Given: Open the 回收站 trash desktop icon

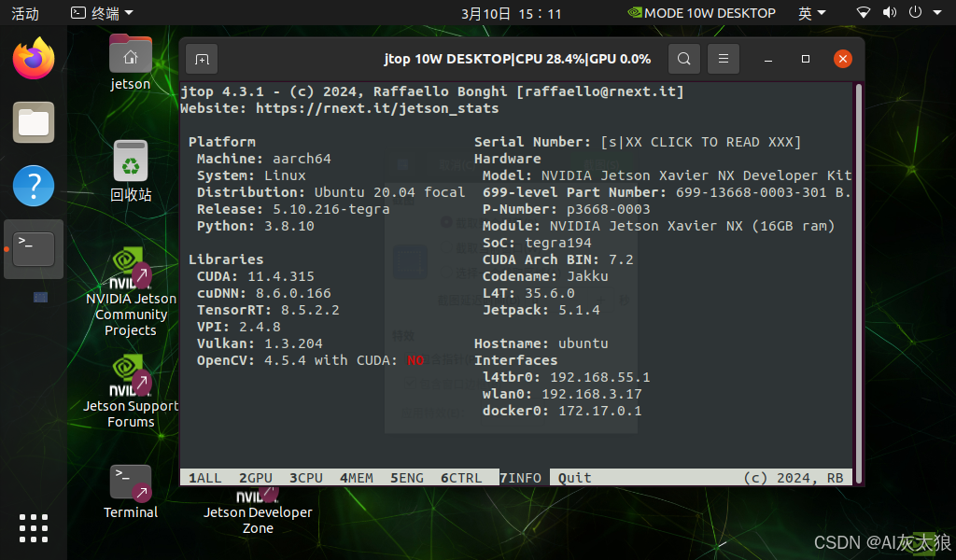Looking at the screenshot, I should (x=131, y=171).
